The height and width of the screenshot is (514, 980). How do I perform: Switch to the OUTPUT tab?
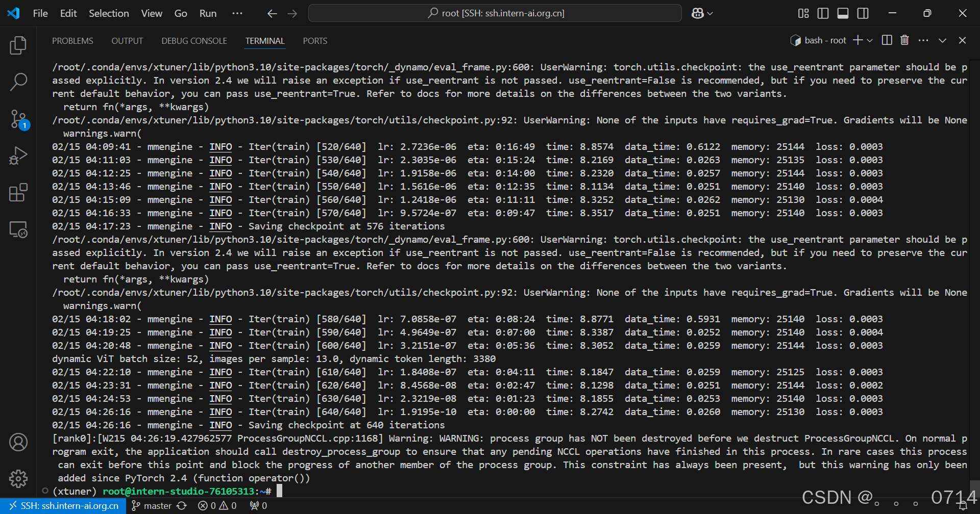coord(127,41)
